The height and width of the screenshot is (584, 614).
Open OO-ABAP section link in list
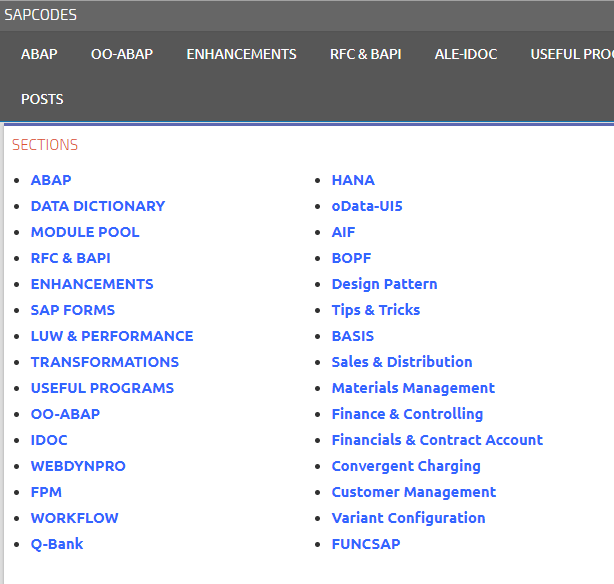point(65,414)
